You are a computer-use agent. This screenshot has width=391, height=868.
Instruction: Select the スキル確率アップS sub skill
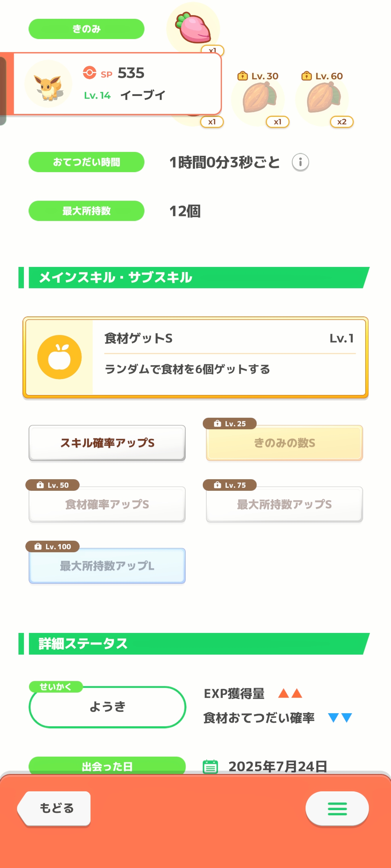pyautogui.click(x=107, y=443)
